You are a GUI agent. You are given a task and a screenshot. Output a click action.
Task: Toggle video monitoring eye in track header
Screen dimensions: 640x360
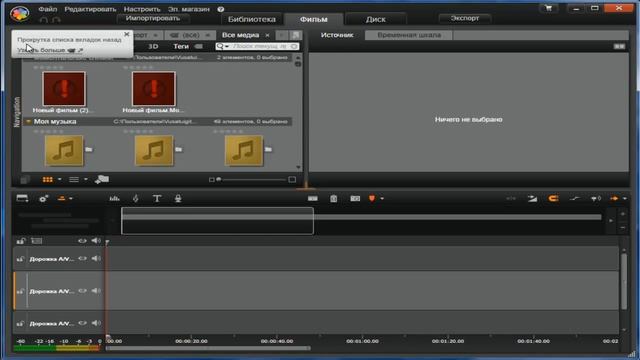click(x=82, y=241)
